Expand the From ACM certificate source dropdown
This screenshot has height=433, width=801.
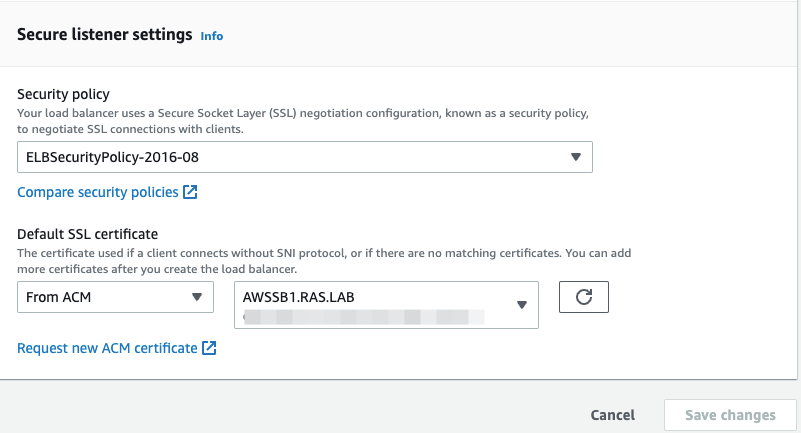[x=115, y=297]
